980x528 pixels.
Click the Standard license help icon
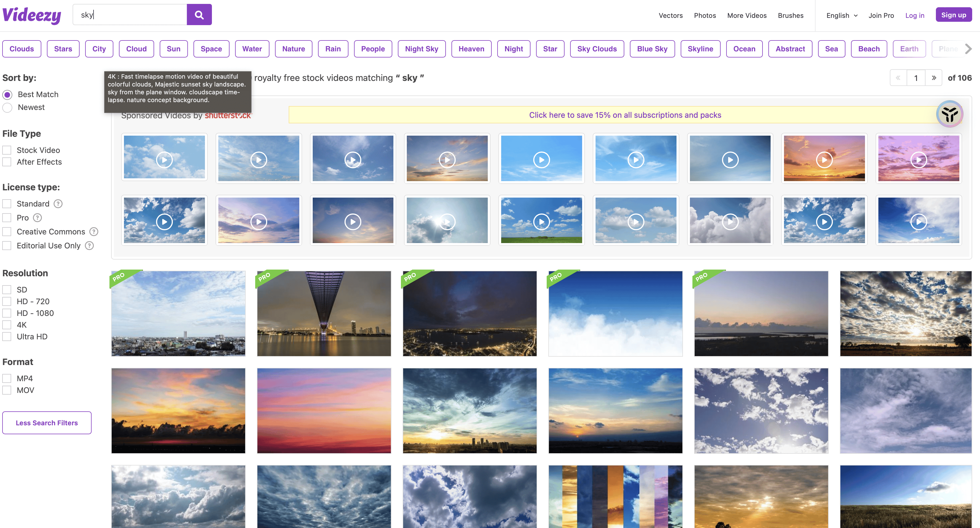click(x=58, y=204)
